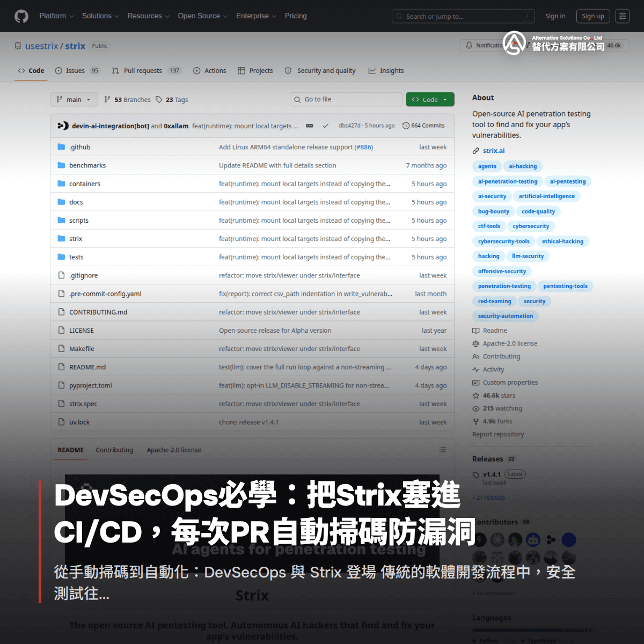Click the Sign in link
Viewport: 644px width, 644px height.
[555, 16]
